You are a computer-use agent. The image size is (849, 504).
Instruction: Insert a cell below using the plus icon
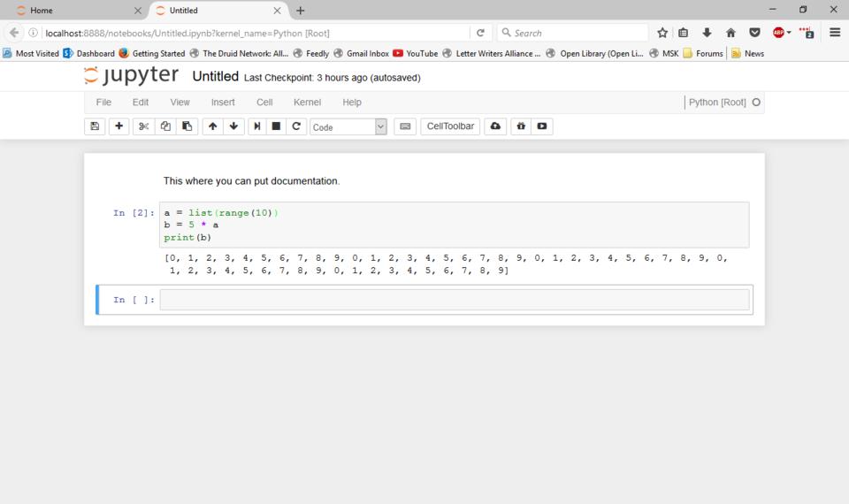[x=119, y=126]
